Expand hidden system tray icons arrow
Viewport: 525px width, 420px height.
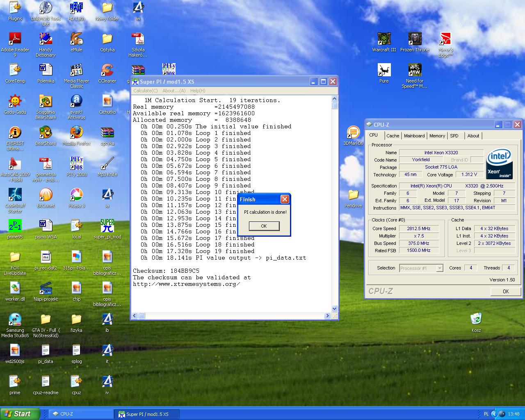(494, 414)
